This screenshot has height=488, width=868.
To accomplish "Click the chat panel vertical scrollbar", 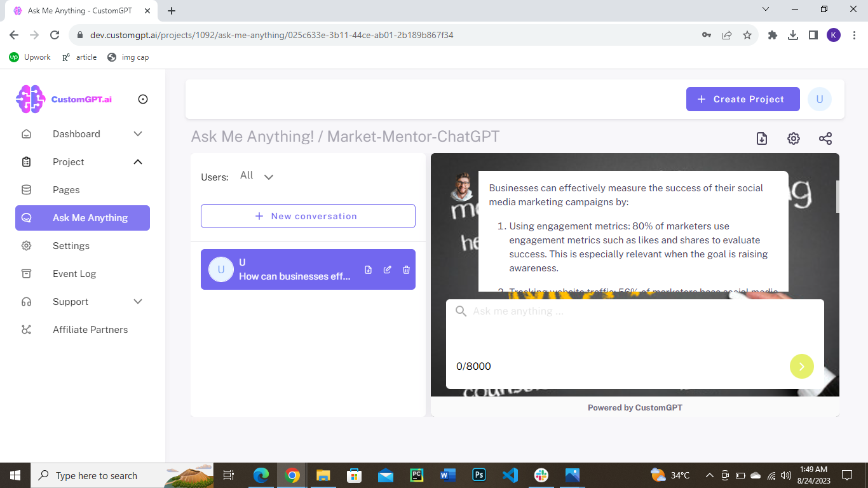I will (x=837, y=197).
